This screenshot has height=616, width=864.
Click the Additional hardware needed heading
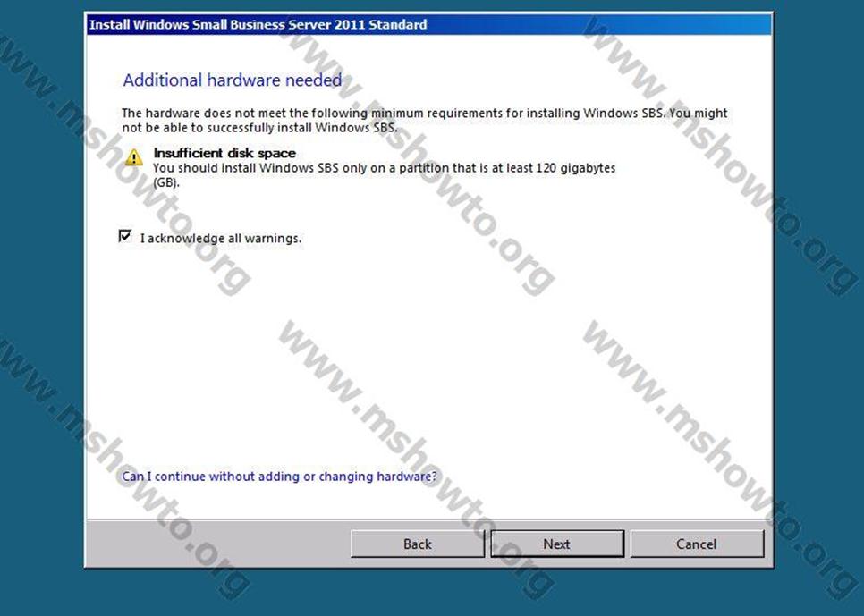(x=232, y=80)
